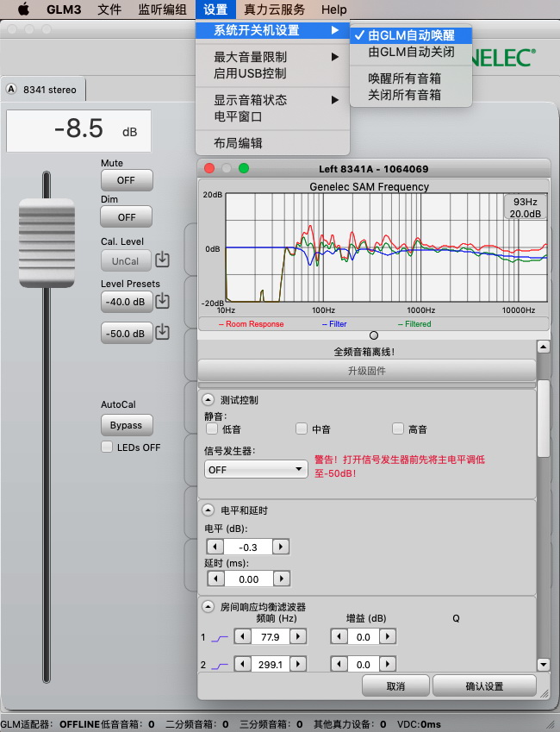560x732 pixels.
Task: Toggle AutoCal Bypass button
Action: (127, 425)
